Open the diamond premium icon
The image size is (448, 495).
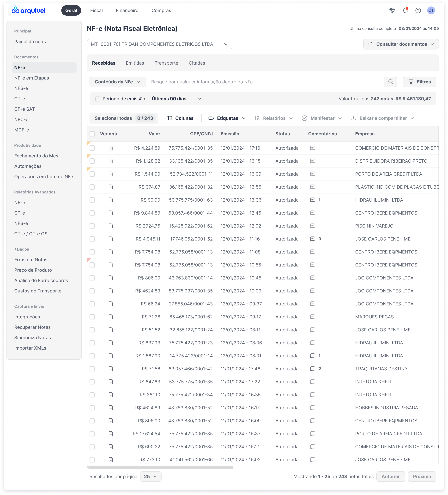click(x=392, y=10)
